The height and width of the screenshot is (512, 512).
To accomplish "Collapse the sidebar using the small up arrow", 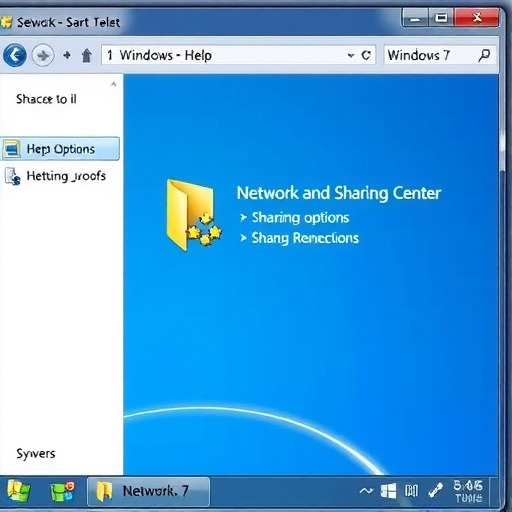I will tap(114, 84).
